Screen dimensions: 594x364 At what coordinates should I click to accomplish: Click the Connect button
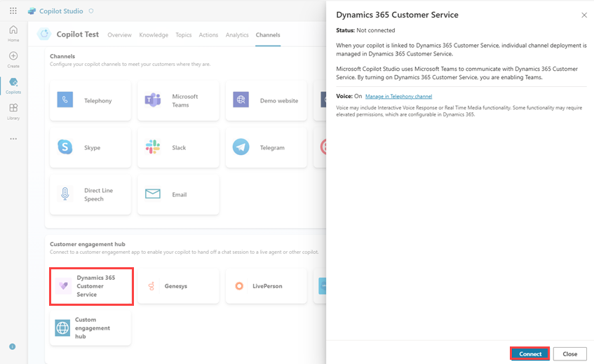530,353
